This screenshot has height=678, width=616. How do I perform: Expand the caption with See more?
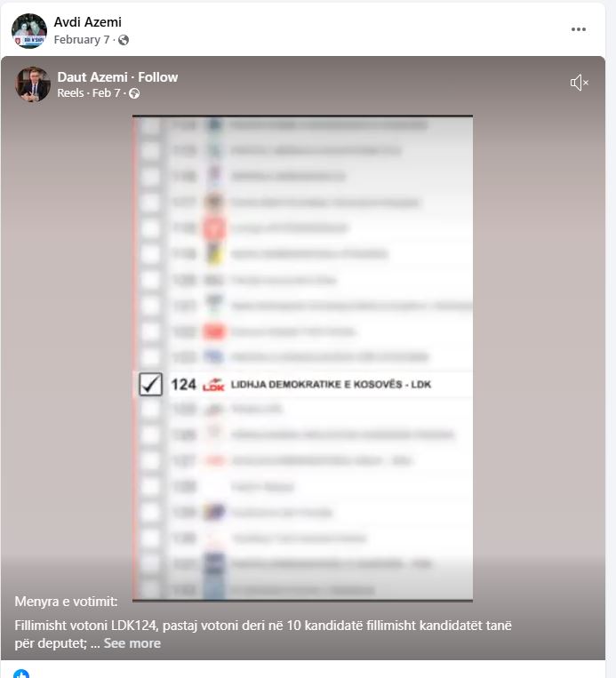[132, 643]
